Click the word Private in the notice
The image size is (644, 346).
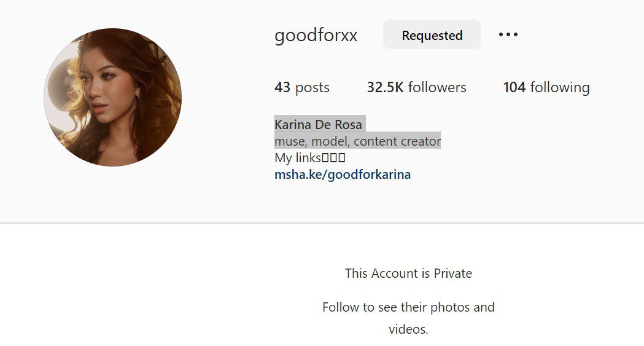point(453,273)
